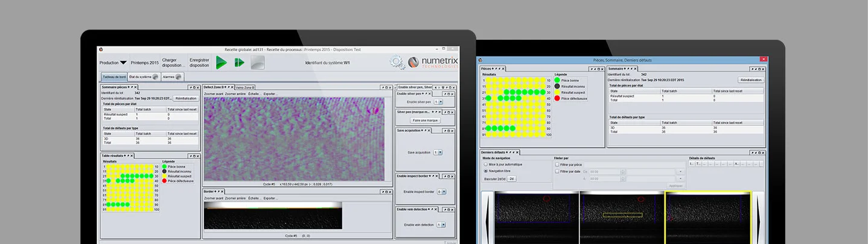Image resolution: width=868 pixels, height=244 pixels.
Task: Click the 2d toggle button beside Basculer 2d/3d
Action: (x=511, y=179)
